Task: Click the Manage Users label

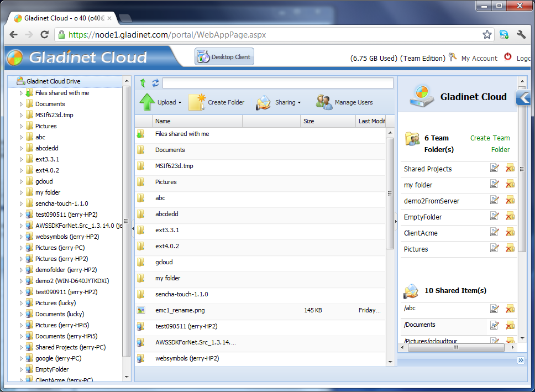Action: [x=354, y=102]
